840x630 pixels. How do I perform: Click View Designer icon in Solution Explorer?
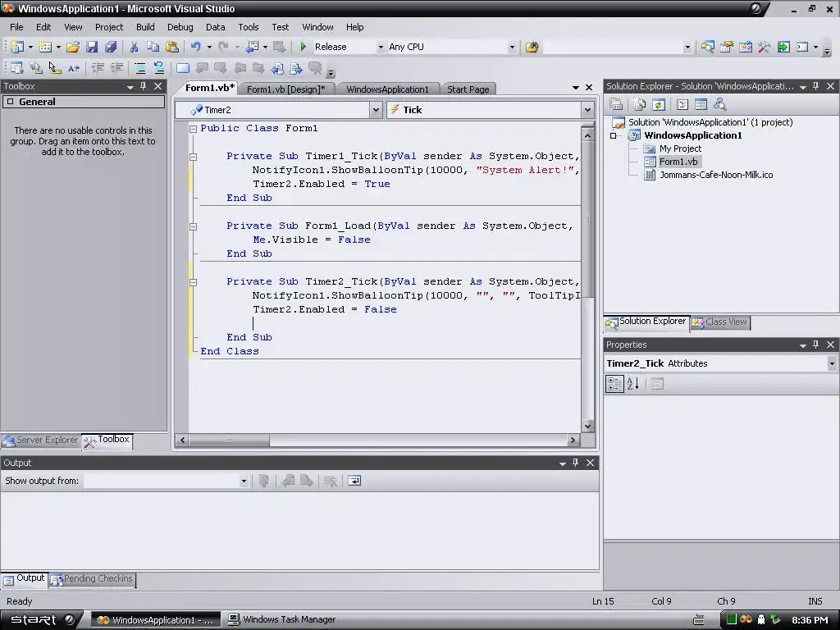point(701,104)
